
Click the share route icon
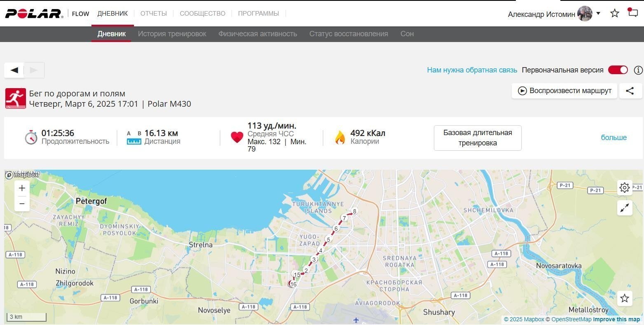tap(630, 91)
